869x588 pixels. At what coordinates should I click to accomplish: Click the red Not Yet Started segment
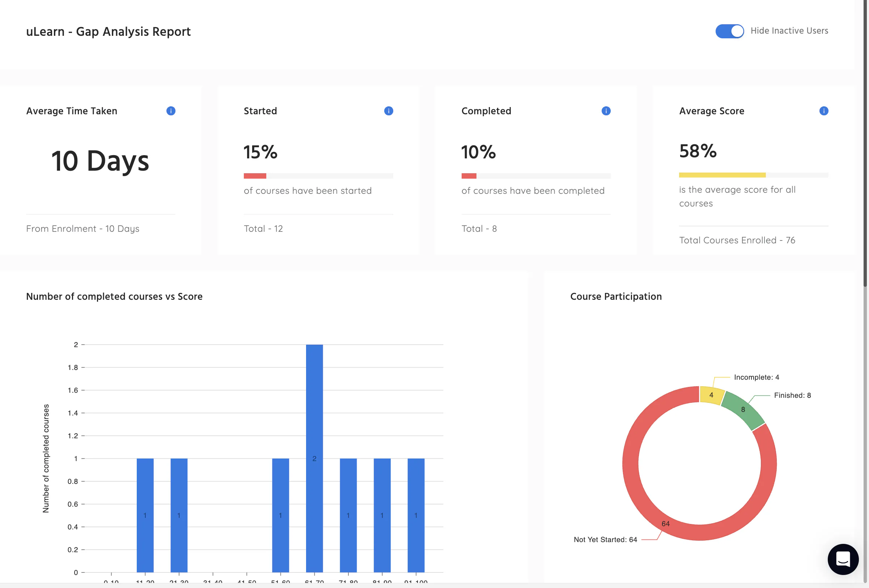[x=666, y=523]
